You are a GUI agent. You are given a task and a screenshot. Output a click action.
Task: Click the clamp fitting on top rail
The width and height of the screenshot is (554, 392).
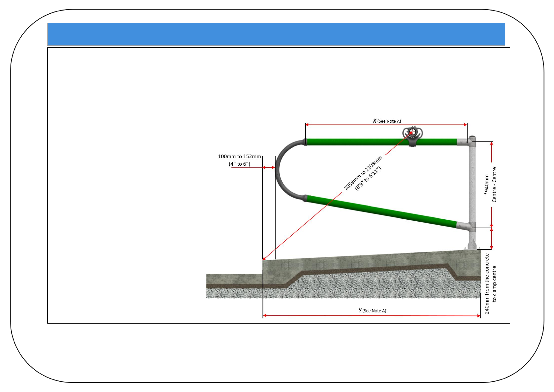[x=413, y=136]
